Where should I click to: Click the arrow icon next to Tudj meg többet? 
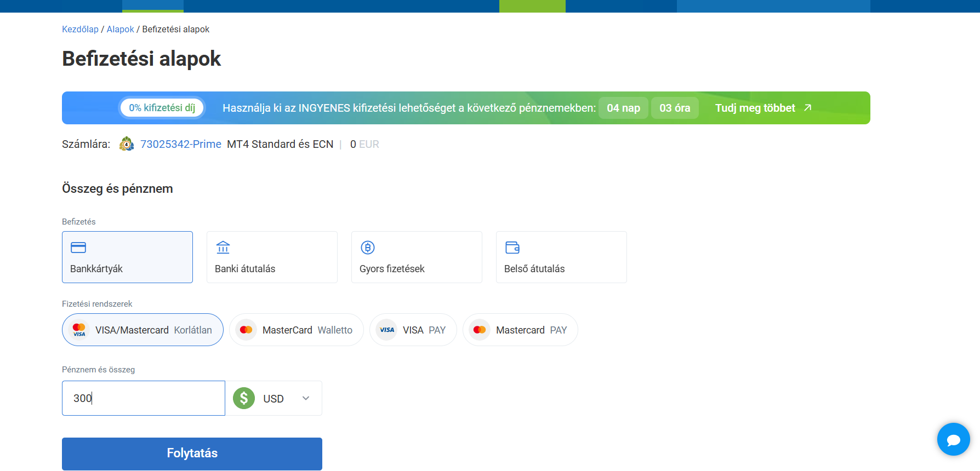[x=807, y=108]
